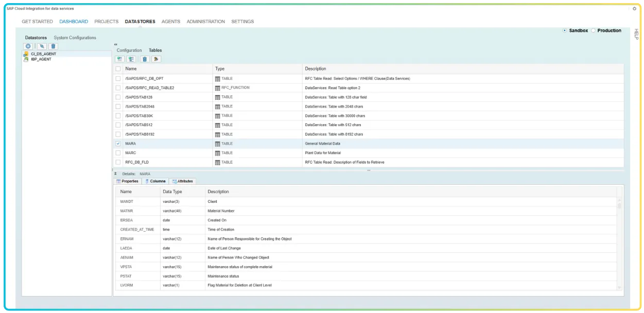Image resolution: width=644 pixels, height=313 pixels.
Task: Add a new datastore with the plus icon
Action: pyautogui.click(x=29, y=46)
